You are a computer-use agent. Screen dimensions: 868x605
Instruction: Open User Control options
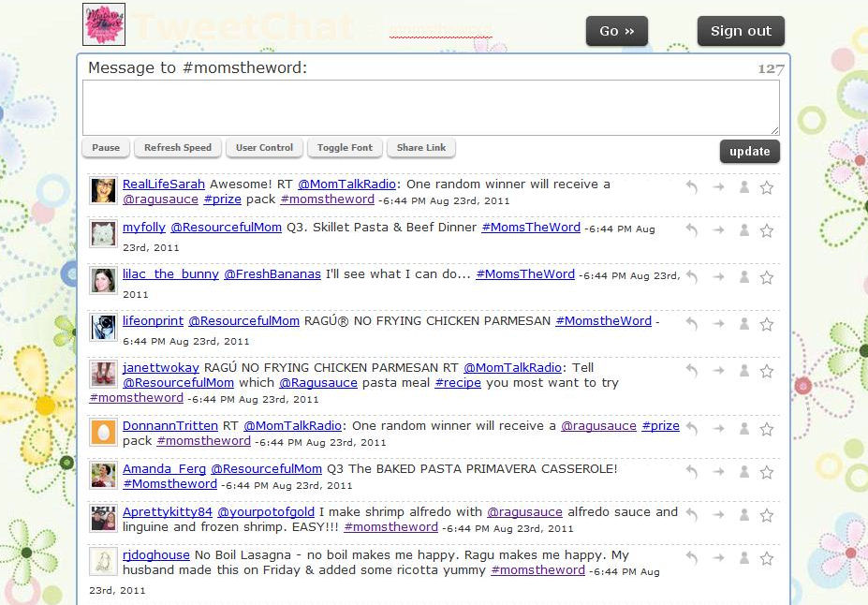tap(265, 148)
